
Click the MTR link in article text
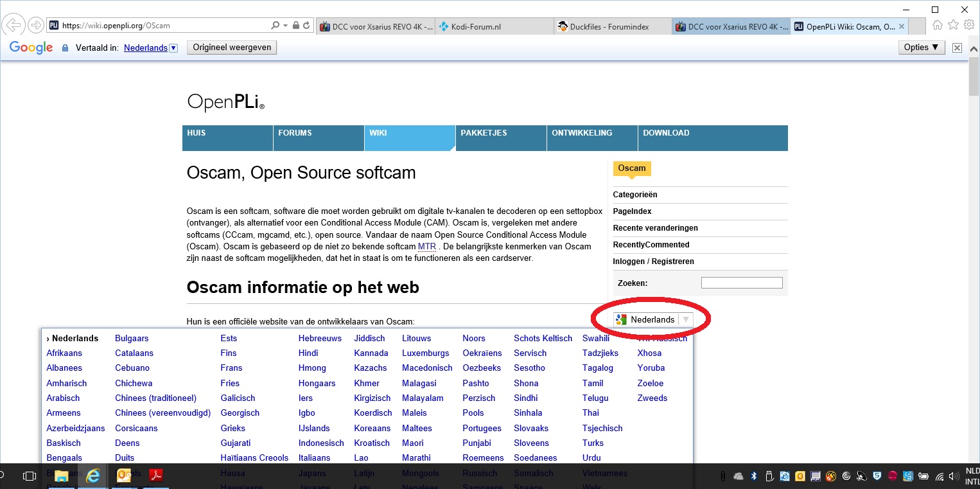(x=426, y=246)
